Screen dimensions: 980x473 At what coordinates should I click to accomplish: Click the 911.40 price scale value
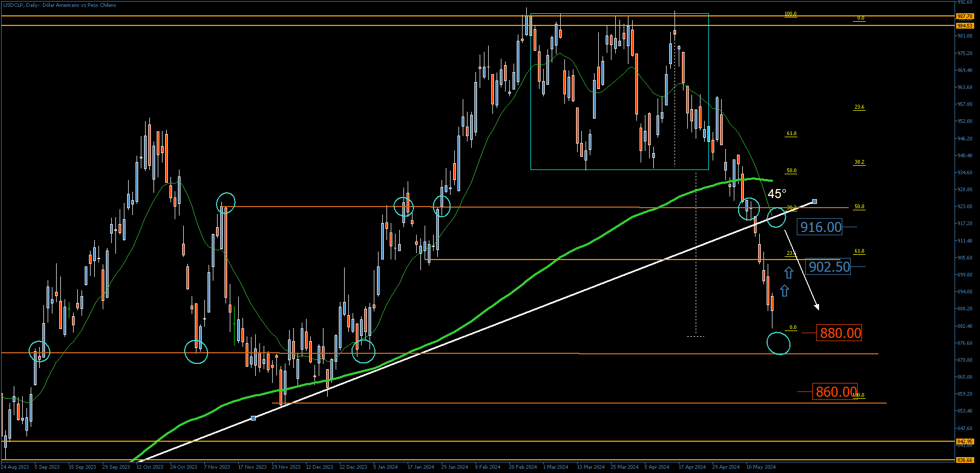coord(965,241)
